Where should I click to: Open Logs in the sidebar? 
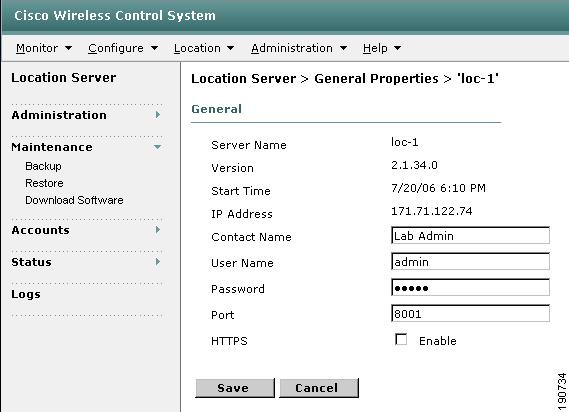26,294
